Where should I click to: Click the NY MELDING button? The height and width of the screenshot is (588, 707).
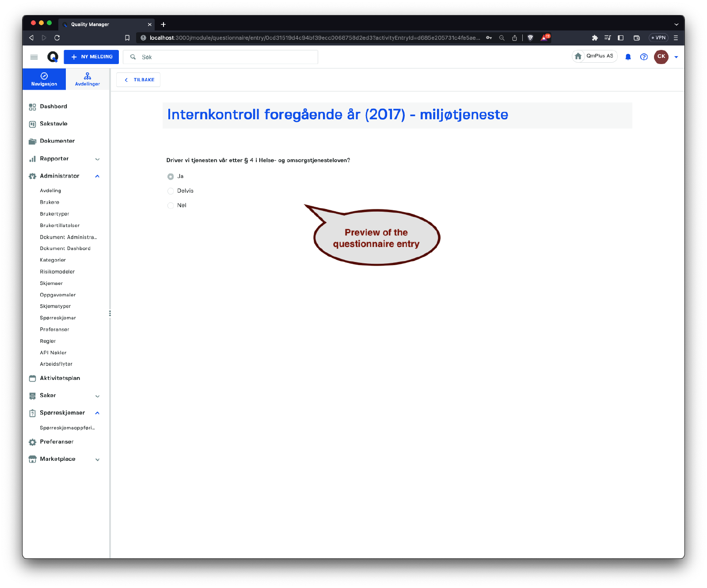tap(91, 57)
